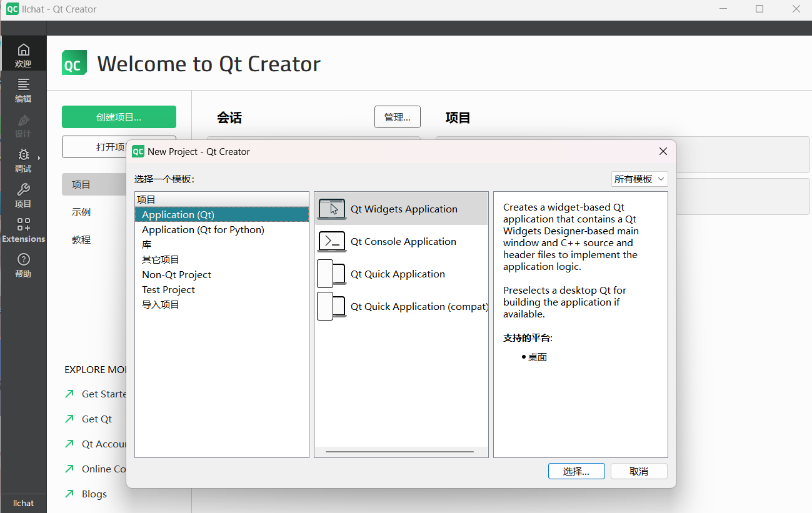Click the llchat project selector in sidebar

pyautogui.click(x=23, y=503)
